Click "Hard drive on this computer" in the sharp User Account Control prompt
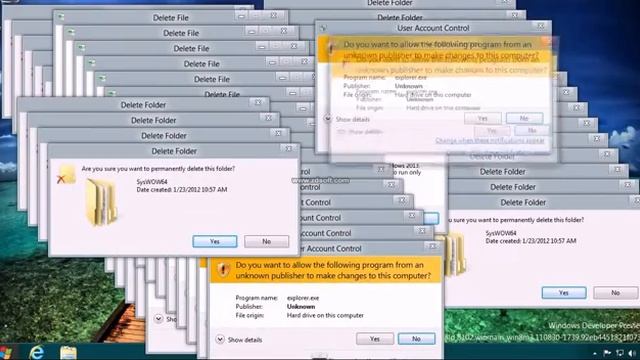 [x=325, y=316]
